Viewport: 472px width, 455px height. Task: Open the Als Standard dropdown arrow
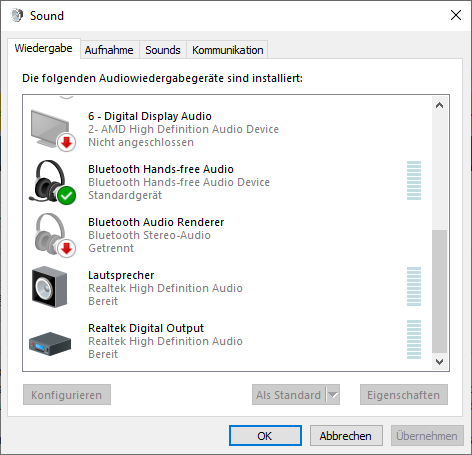click(x=333, y=395)
